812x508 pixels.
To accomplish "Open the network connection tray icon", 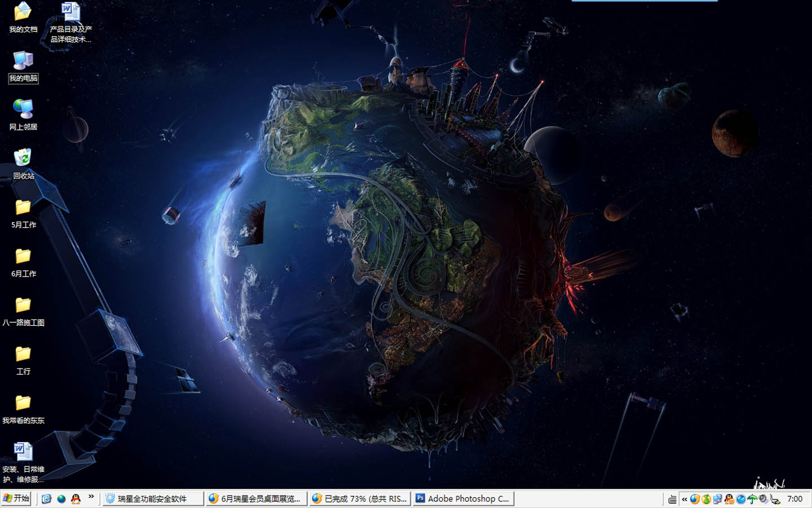I will click(x=717, y=499).
